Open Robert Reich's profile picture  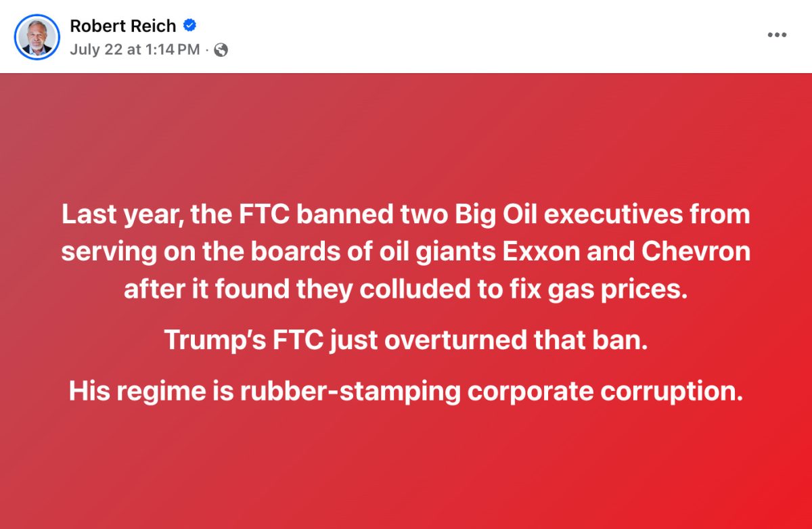tap(37, 37)
